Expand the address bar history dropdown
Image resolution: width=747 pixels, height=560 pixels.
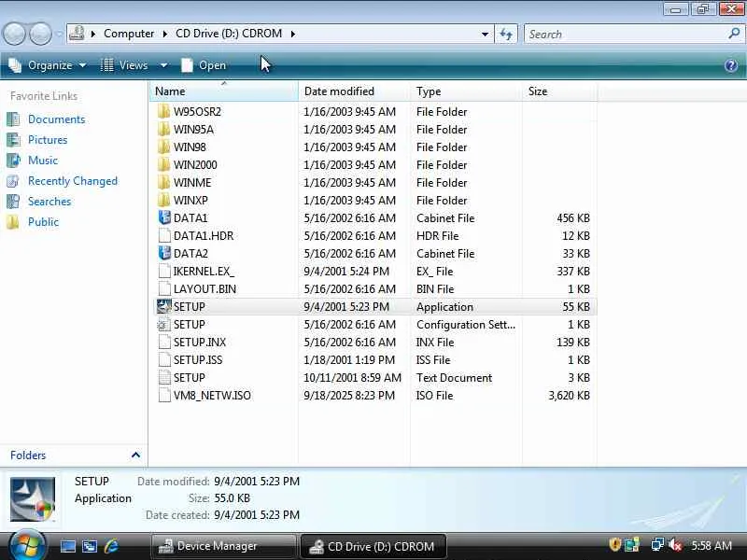point(485,34)
